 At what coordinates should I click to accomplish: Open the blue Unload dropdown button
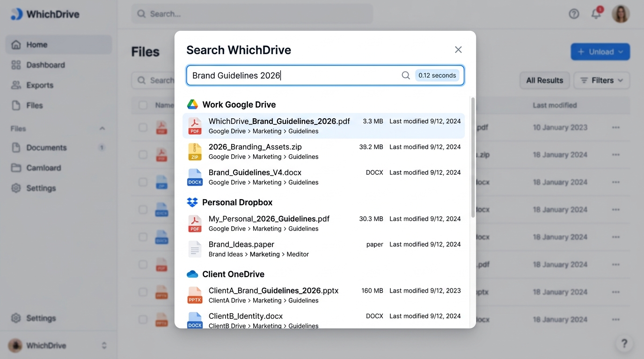(x=600, y=52)
